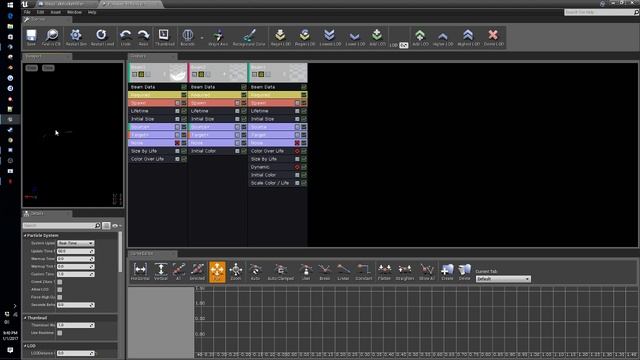
Task: Toggle Lifetime module checkbox in first emitter
Action: 184,111
